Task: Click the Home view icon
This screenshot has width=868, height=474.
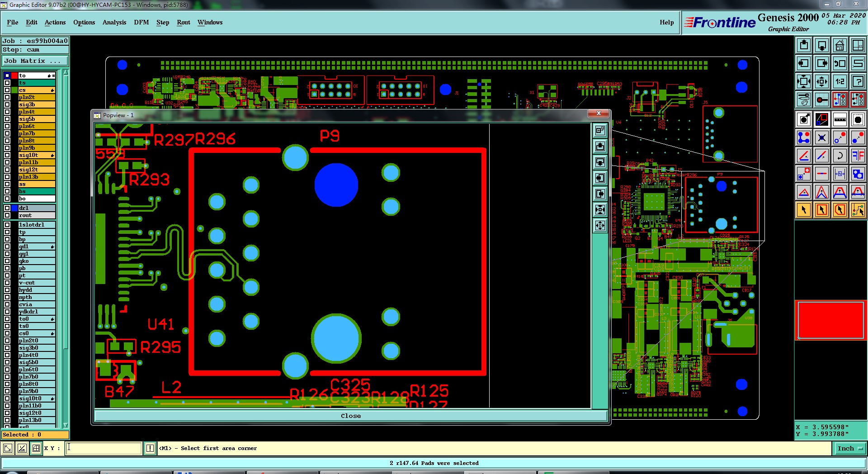Action: coord(840,45)
